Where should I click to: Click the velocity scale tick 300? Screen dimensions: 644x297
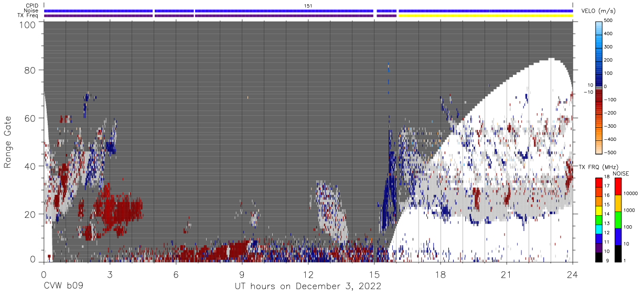pos(609,47)
